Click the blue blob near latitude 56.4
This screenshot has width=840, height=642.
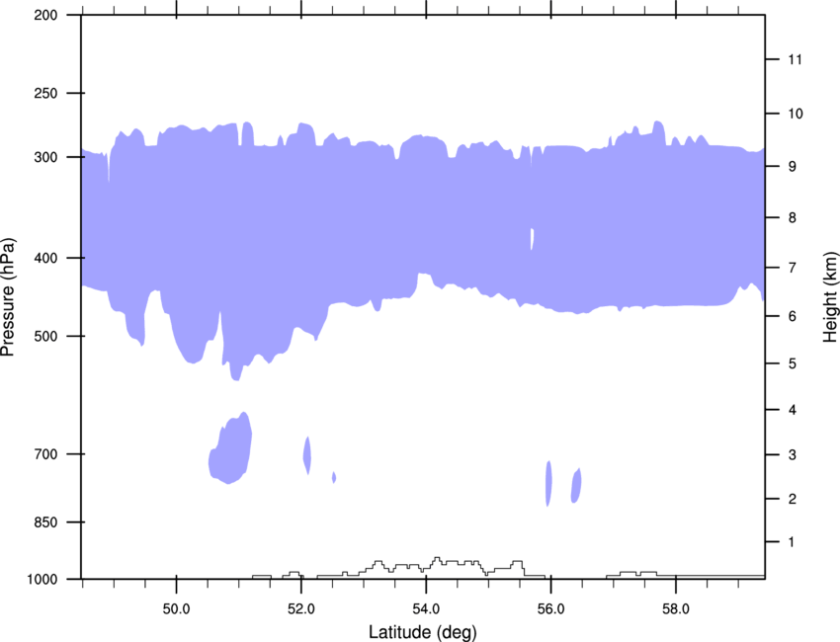[576, 486]
